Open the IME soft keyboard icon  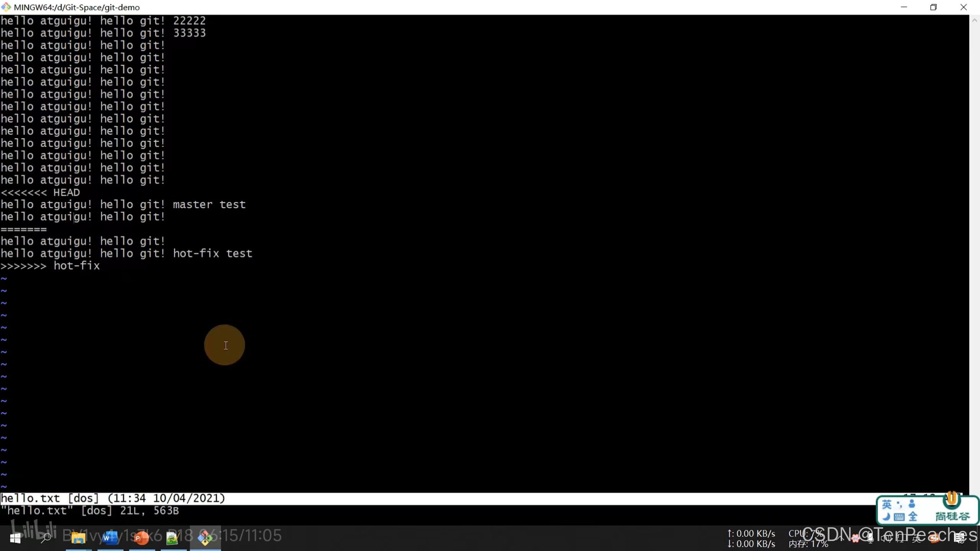tap(899, 517)
